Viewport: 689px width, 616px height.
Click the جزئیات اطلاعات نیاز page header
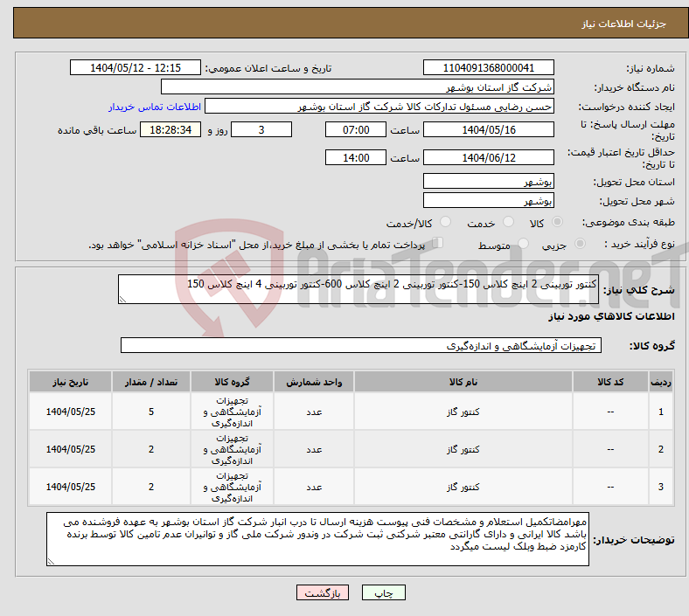624,24
